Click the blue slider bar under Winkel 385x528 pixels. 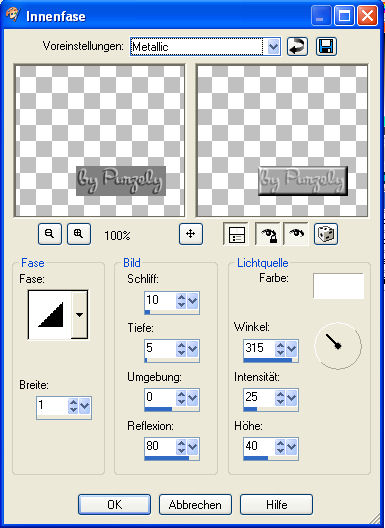[x=268, y=360]
